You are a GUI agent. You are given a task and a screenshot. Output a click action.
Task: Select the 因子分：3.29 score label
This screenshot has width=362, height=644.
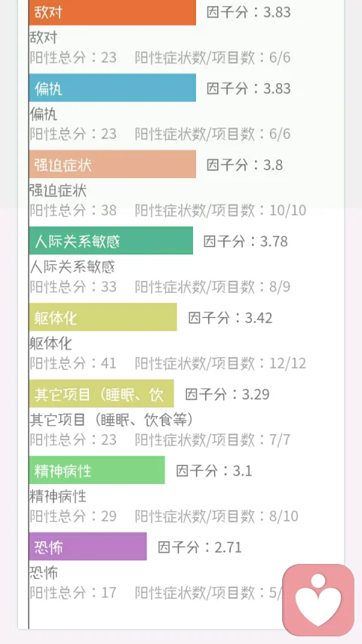pyautogui.click(x=227, y=394)
